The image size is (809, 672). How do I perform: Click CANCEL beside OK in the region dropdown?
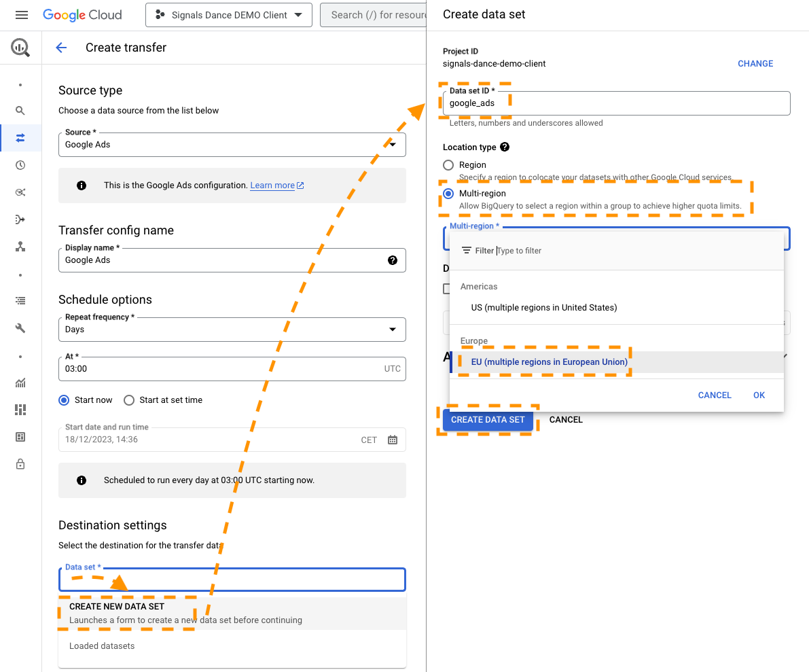pos(715,395)
